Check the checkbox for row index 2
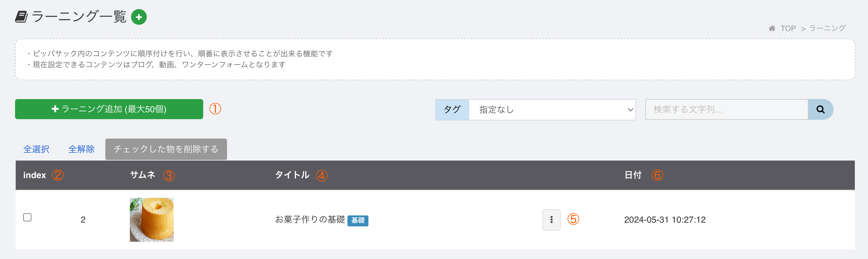 [27, 217]
